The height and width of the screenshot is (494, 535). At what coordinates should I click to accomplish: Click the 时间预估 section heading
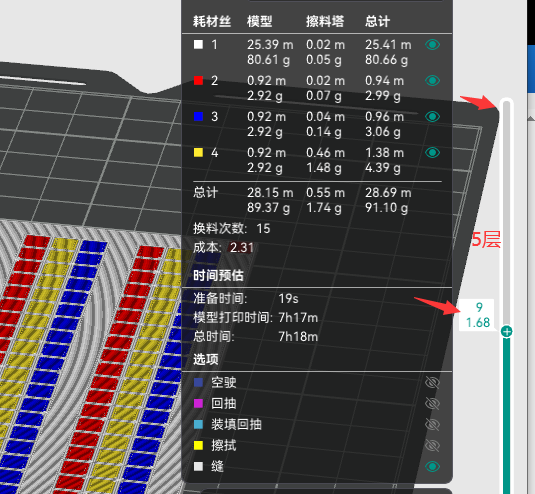point(218,276)
